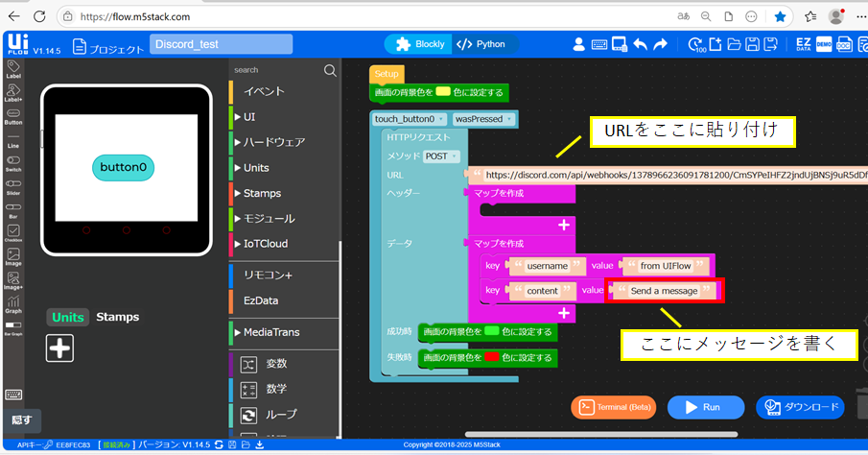The width and height of the screenshot is (868, 455).
Task: Add a unit with the plus button
Action: pos(59,348)
